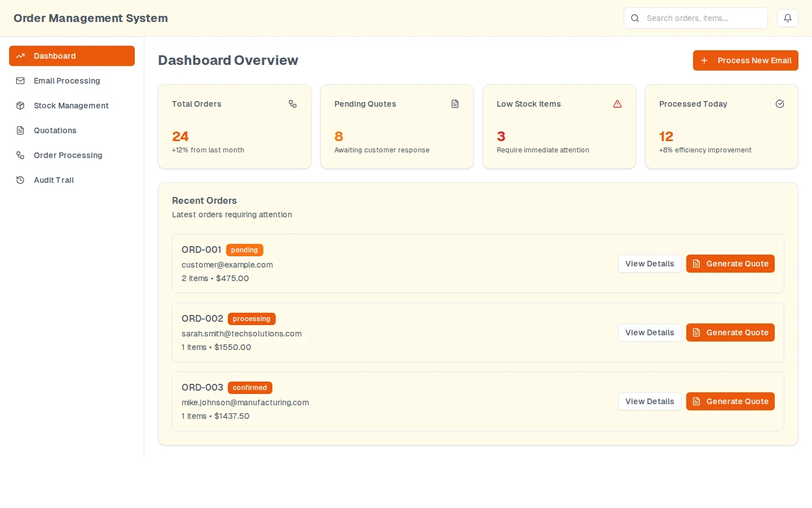Click the Audit Trail history icon

tap(20, 180)
